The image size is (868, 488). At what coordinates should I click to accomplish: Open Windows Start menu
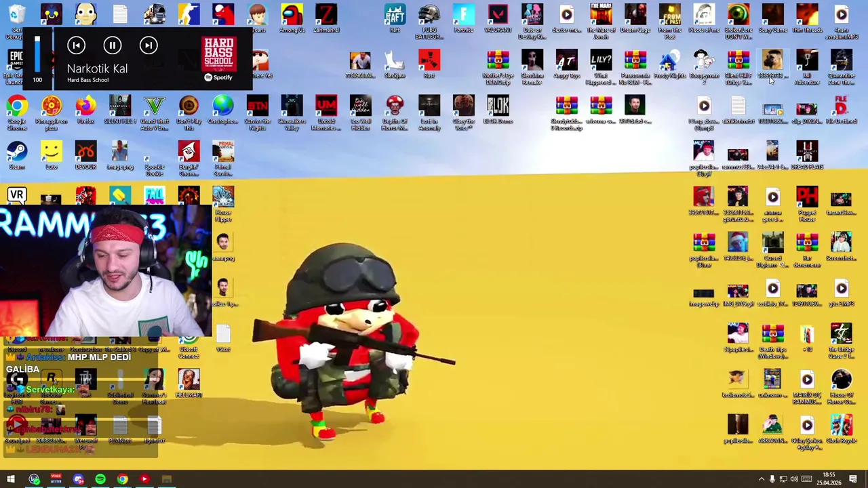11,479
